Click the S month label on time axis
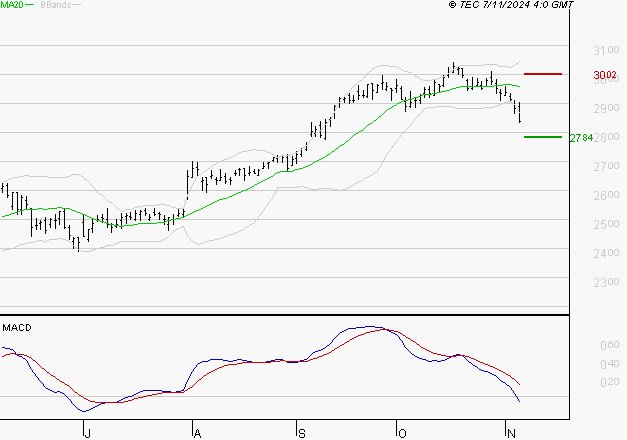This screenshot has height=440, width=627. pos(302,433)
